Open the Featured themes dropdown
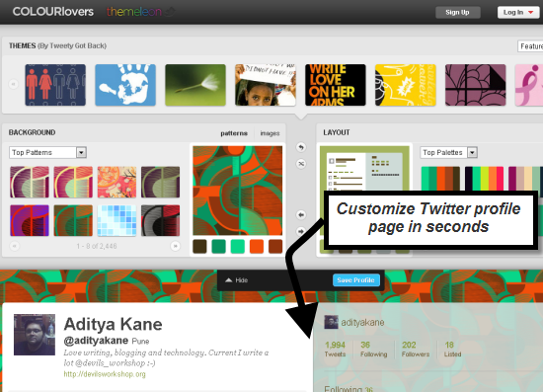The height and width of the screenshot is (392, 543). pos(530,46)
